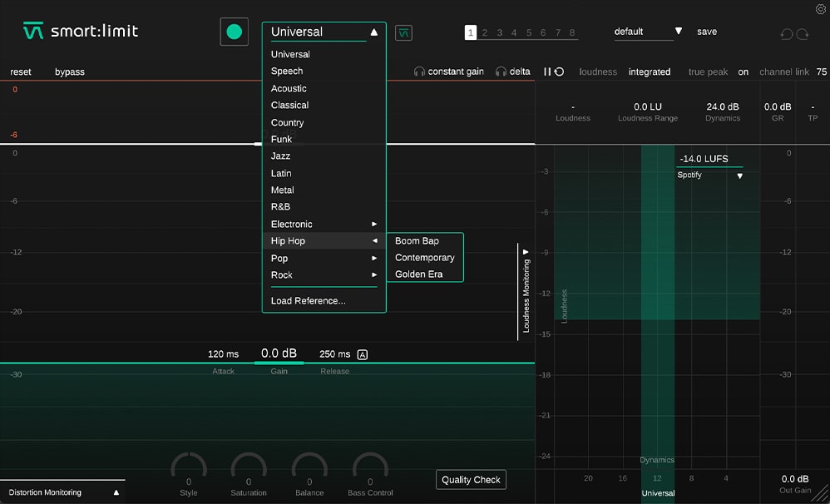
Task: Click the redo arrow icon
Action: point(803,33)
